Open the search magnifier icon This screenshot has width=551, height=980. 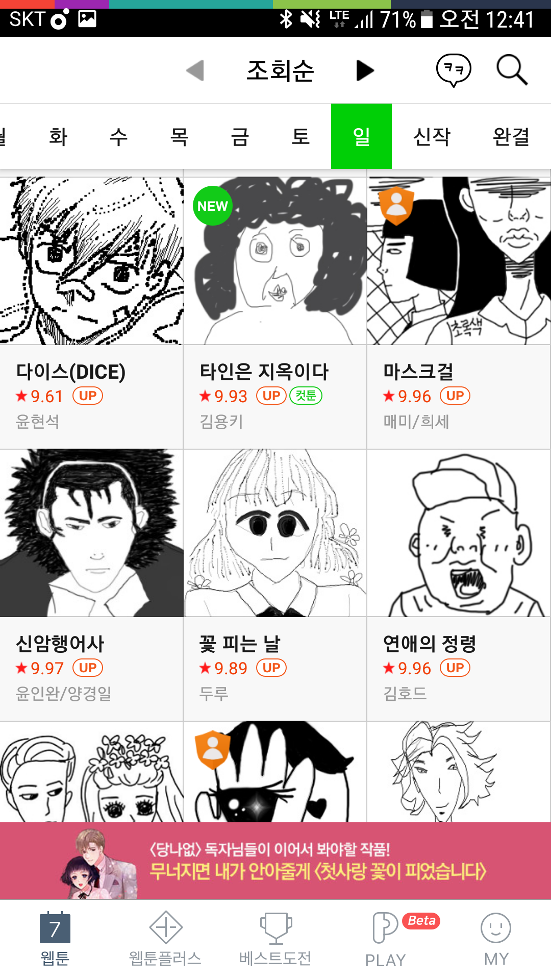point(512,69)
